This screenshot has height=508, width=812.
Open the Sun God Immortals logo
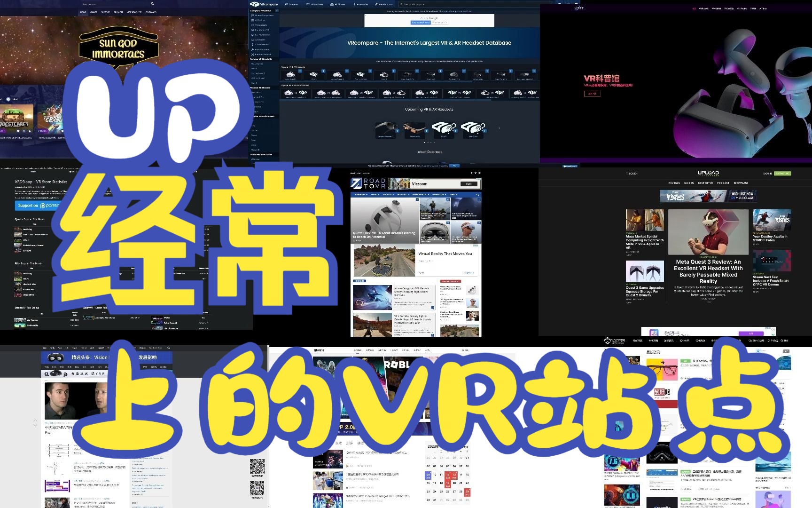118,48
